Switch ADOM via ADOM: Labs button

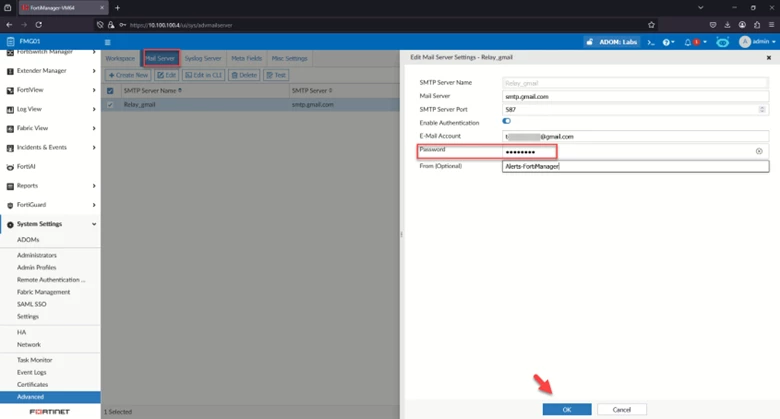click(611, 42)
